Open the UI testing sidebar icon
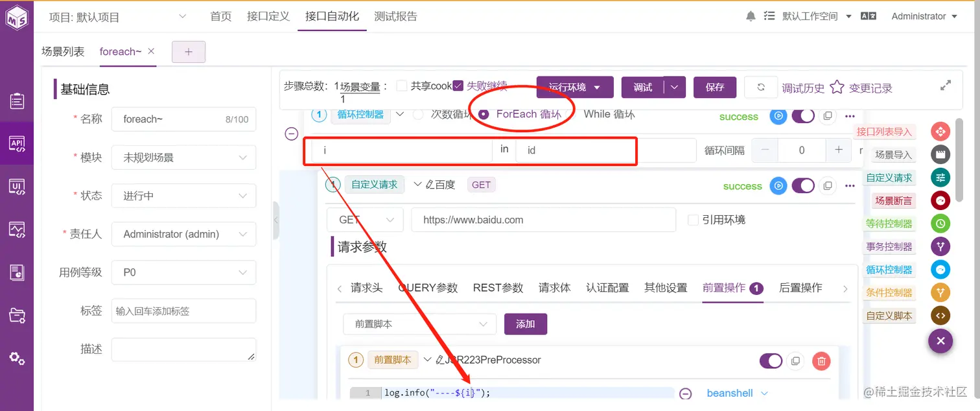The height and width of the screenshot is (411, 980). coord(17,187)
